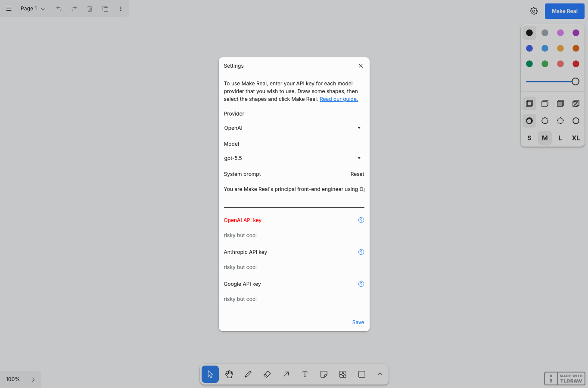Expand more tools with chevron up
588x388 pixels.
tap(380, 374)
